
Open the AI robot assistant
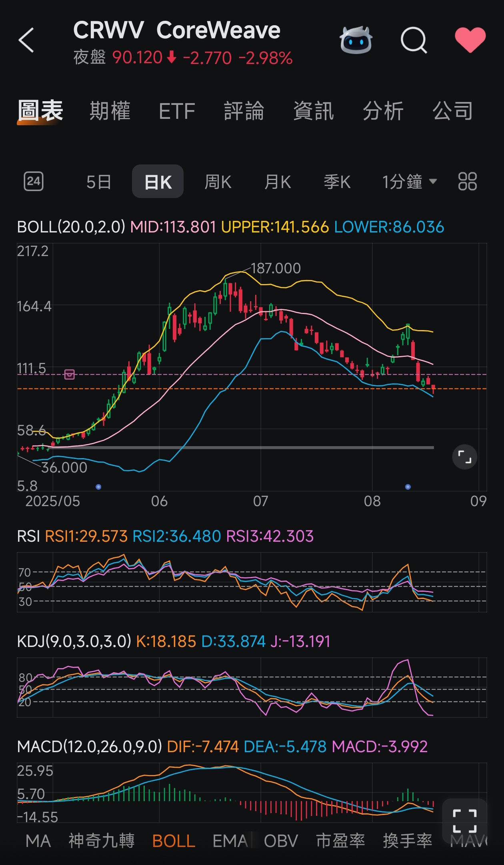[x=356, y=40]
